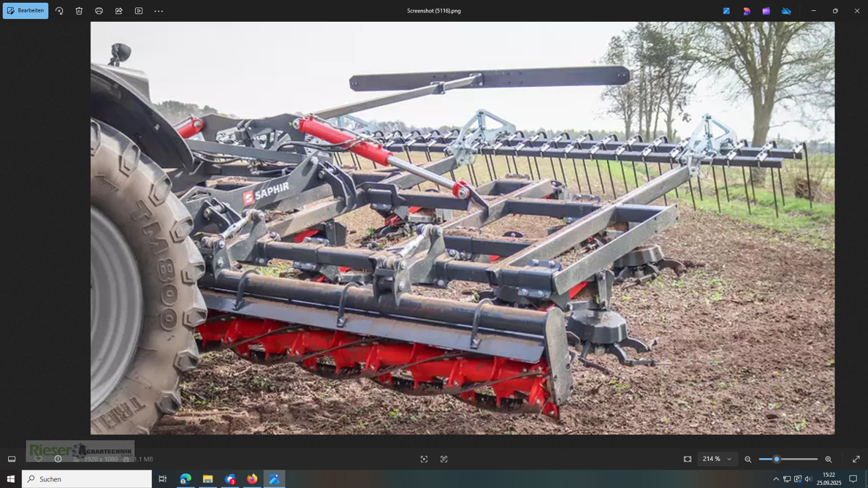
Task: Print the current photo
Action: [99, 10]
